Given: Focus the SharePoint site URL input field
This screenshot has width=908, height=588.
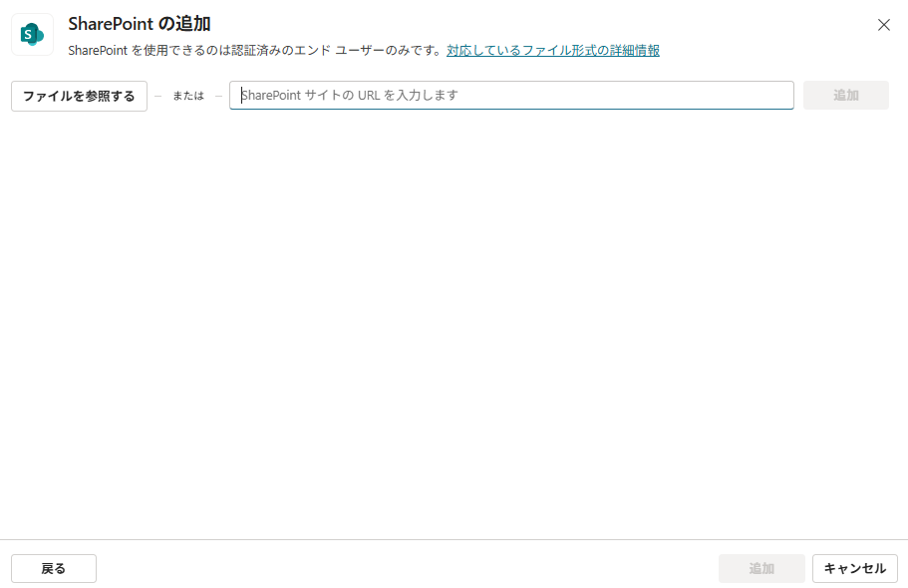Looking at the screenshot, I should (x=511, y=95).
